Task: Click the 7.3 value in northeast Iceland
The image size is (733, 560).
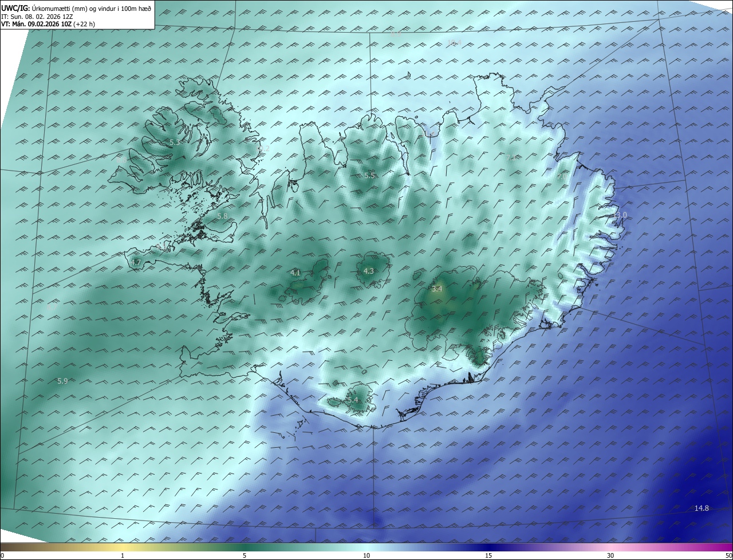Action: [511, 157]
